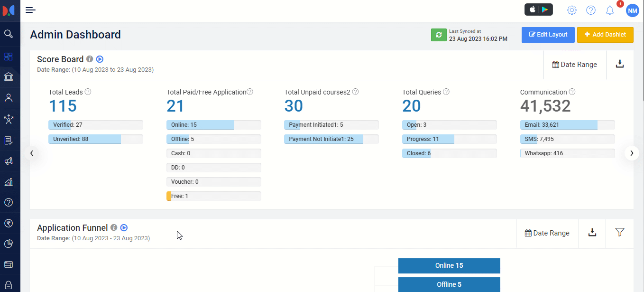Screen dimensions: 644x292
Task: Open help icon in top bar
Action: click(x=591, y=10)
